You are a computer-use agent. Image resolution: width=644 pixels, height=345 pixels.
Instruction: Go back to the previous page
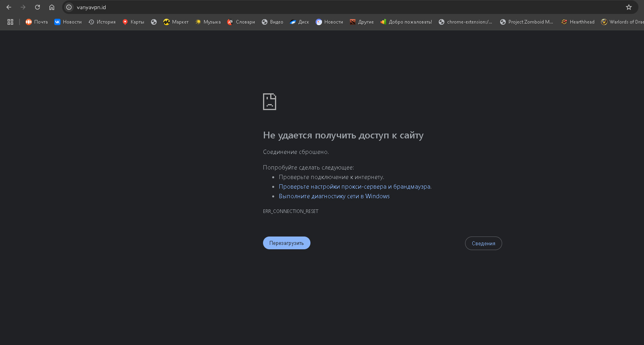coord(9,7)
